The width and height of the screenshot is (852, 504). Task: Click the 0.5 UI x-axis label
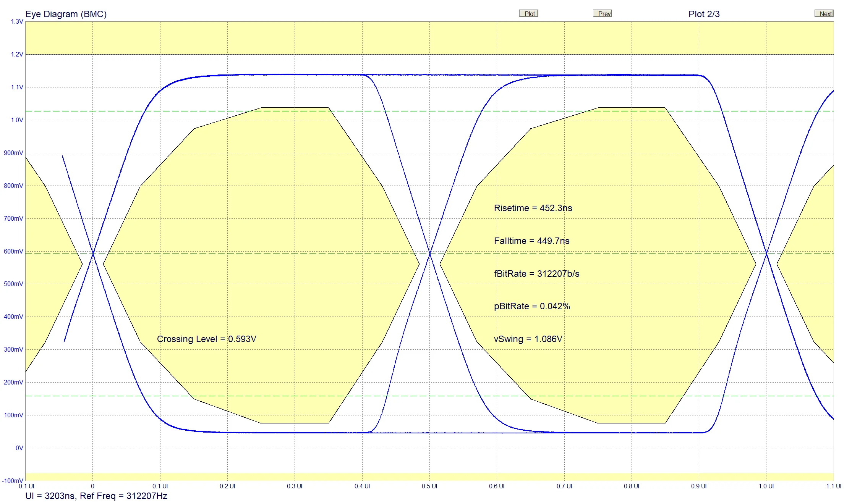click(x=429, y=486)
